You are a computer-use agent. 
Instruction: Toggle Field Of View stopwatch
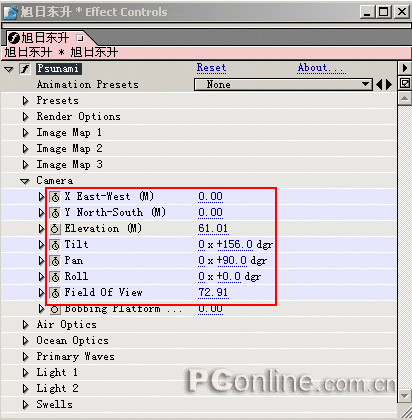(55, 293)
